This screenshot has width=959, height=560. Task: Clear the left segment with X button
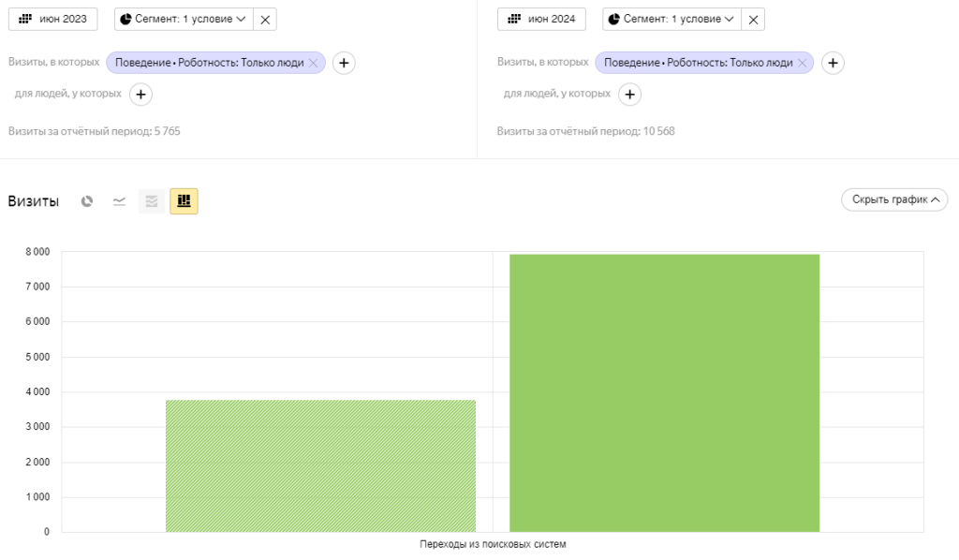point(265,19)
